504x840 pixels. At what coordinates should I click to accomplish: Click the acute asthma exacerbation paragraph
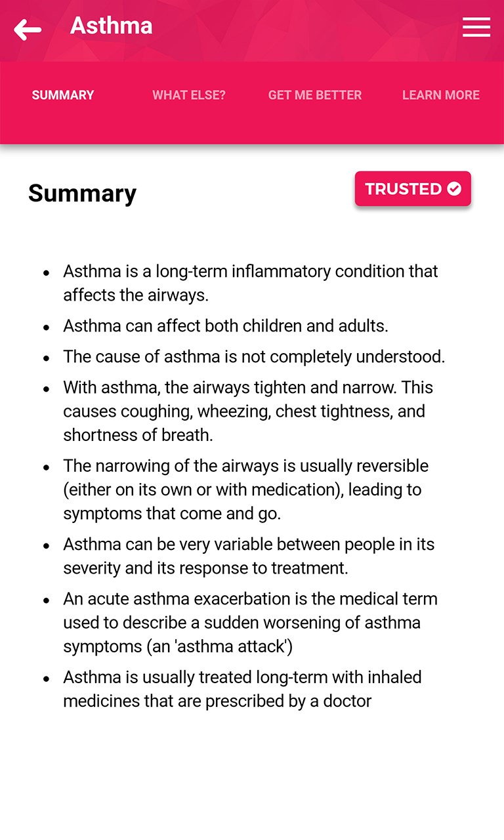(250, 622)
